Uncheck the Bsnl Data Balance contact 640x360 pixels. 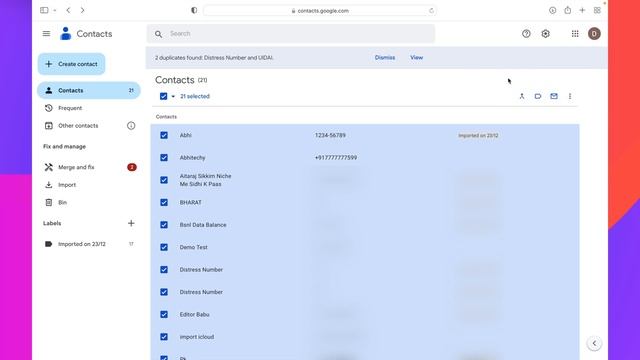(164, 225)
